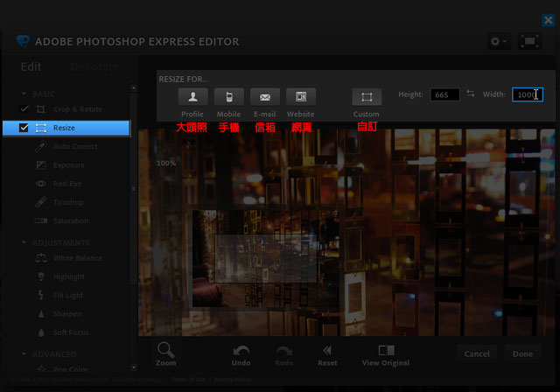Close the editor with the X button

(548, 20)
